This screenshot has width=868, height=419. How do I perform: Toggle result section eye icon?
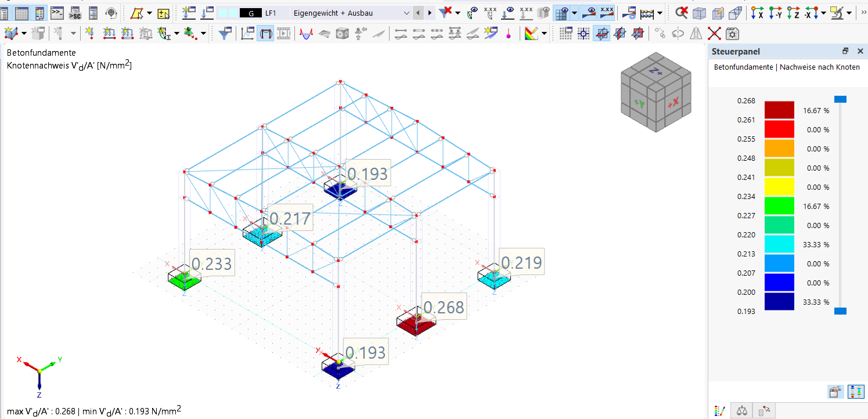(x=589, y=12)
